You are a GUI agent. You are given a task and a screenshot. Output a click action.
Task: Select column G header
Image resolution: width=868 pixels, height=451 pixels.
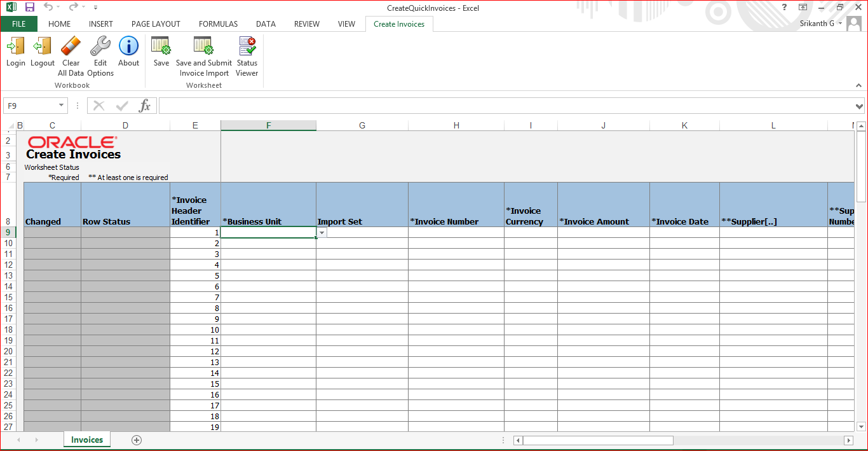[362, 125]
